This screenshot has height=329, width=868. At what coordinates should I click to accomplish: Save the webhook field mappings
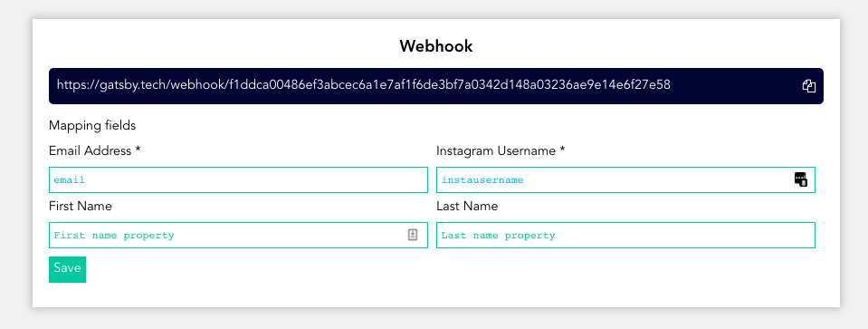(x=67, y=269)
